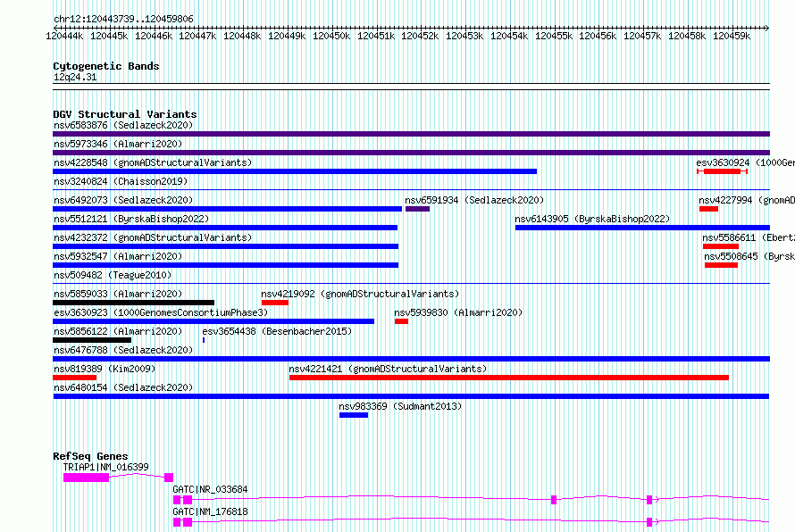Click the nsv509482 (Teague2010) label

[x=113, y=275]
